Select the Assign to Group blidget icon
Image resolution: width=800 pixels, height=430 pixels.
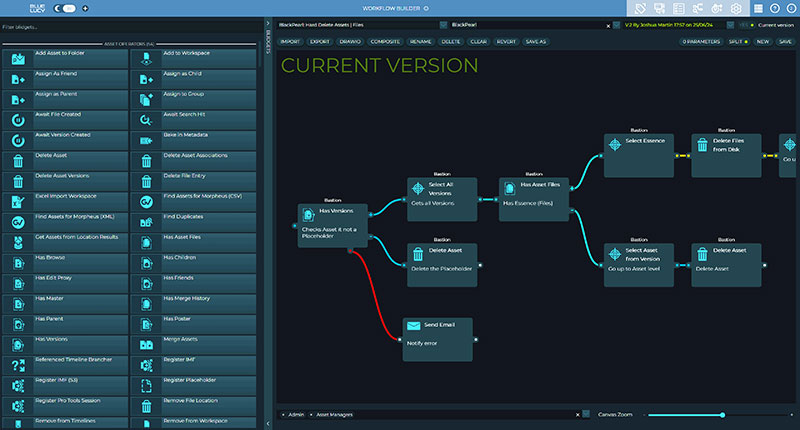coord(146,100)
